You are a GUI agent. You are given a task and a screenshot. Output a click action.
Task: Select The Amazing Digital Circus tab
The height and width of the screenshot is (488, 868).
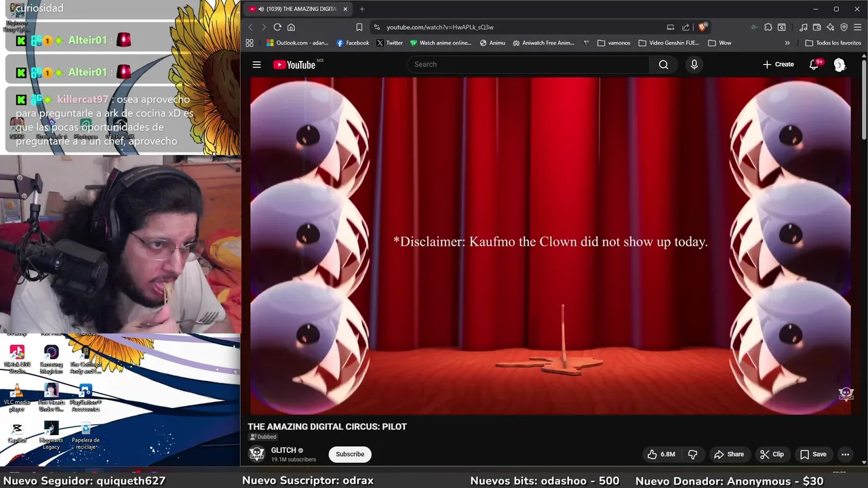pos(298,9)
